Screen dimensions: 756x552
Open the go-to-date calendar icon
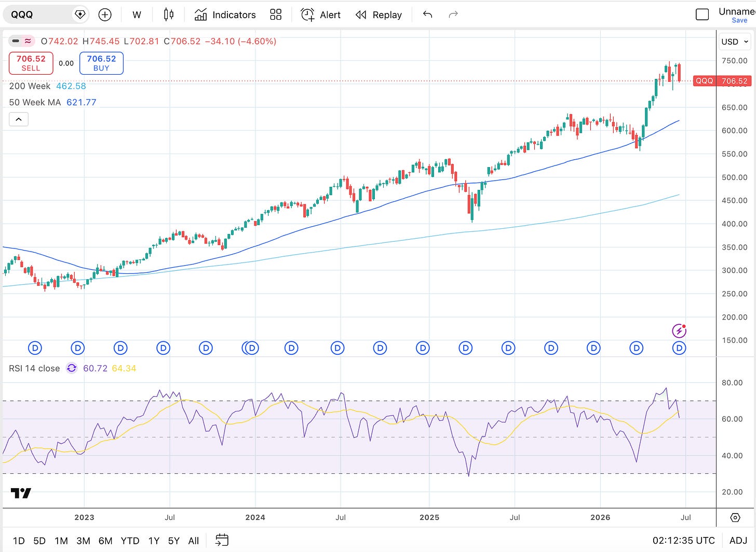(x=222, y=540)
